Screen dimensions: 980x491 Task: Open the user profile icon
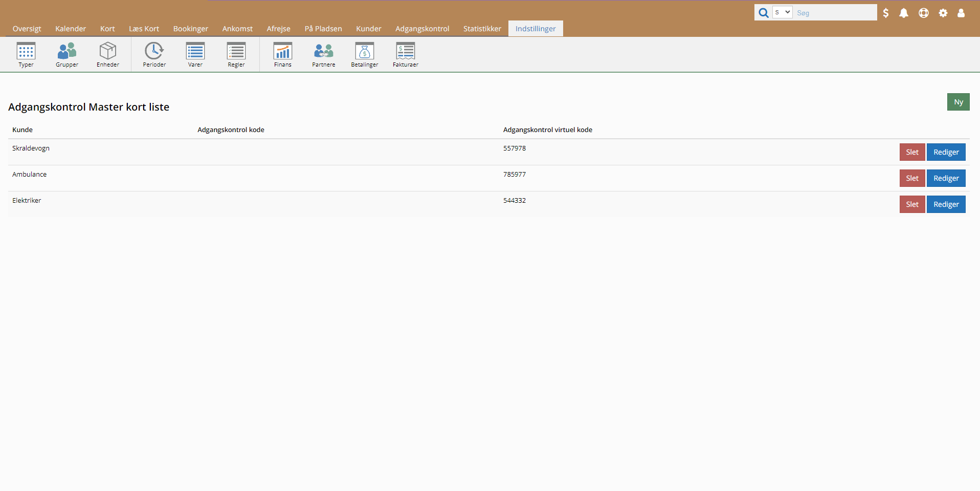coord(961,13)
